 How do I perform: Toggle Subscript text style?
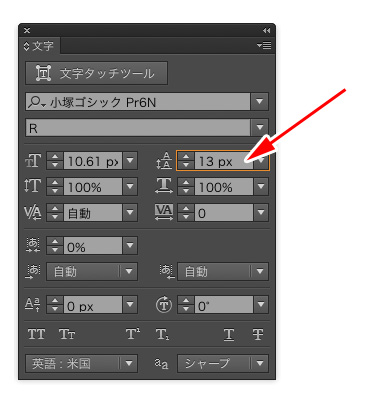163,334
